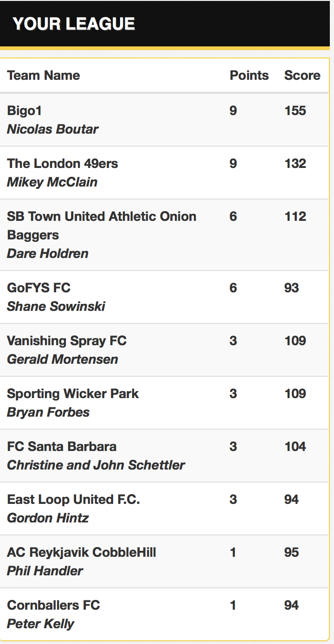Image resolution: width=334 pixels, height=644 pixels.
Task: Open Vanishing Spray FC team
Action: click(x=67, y=341)
